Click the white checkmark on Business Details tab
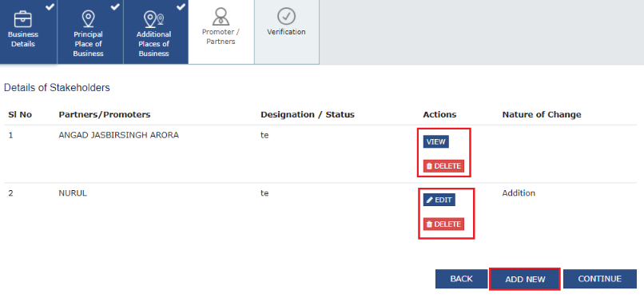The width and height of the screenshot is (644, 298). (x=50, y=6)
